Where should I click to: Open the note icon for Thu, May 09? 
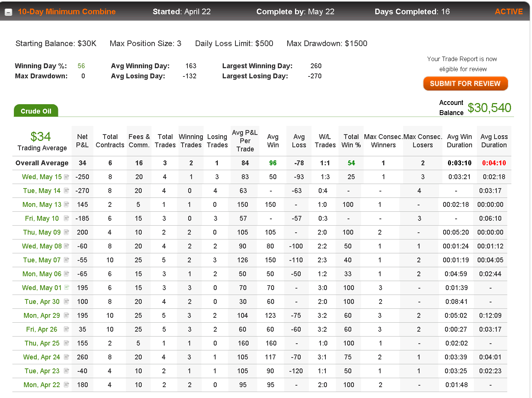[66, 232]
